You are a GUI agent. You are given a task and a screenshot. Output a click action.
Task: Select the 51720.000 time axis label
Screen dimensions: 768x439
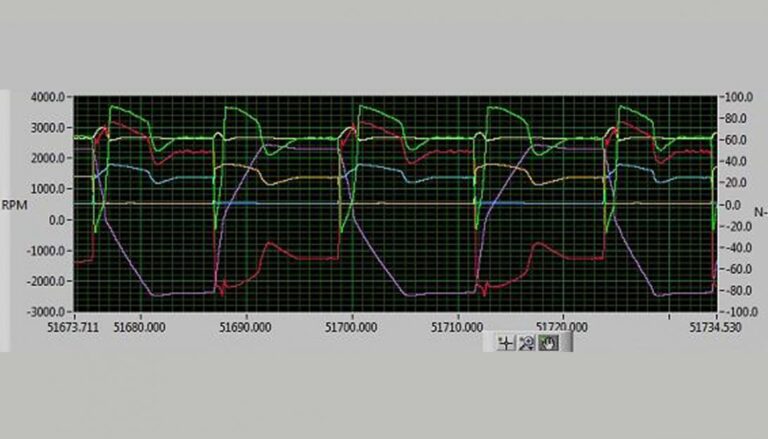(562, 326)
